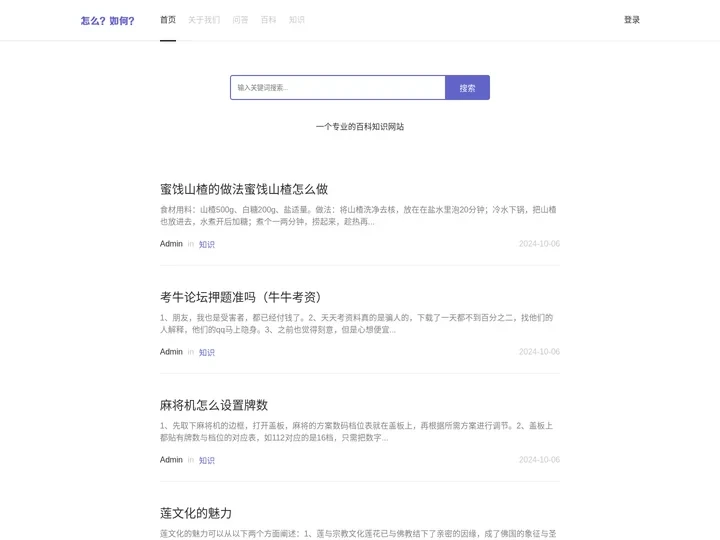
Task: Click Admin author of the 考牛论坛 article
Action: click(171, 352)
